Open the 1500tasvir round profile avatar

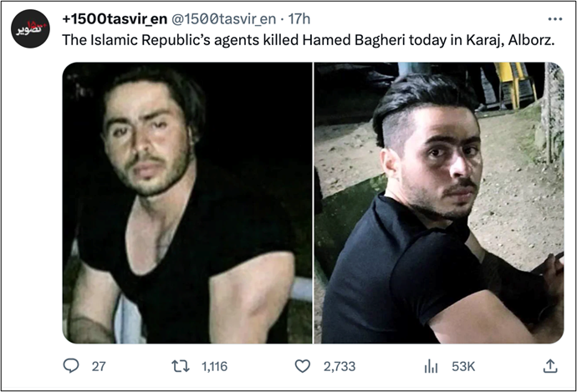tap(30, 28)
